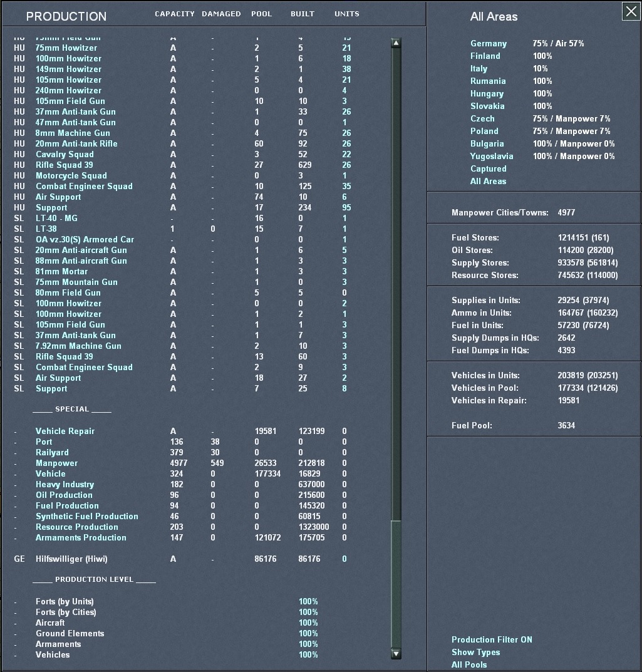Select Poland in the All Areas list

484,131
